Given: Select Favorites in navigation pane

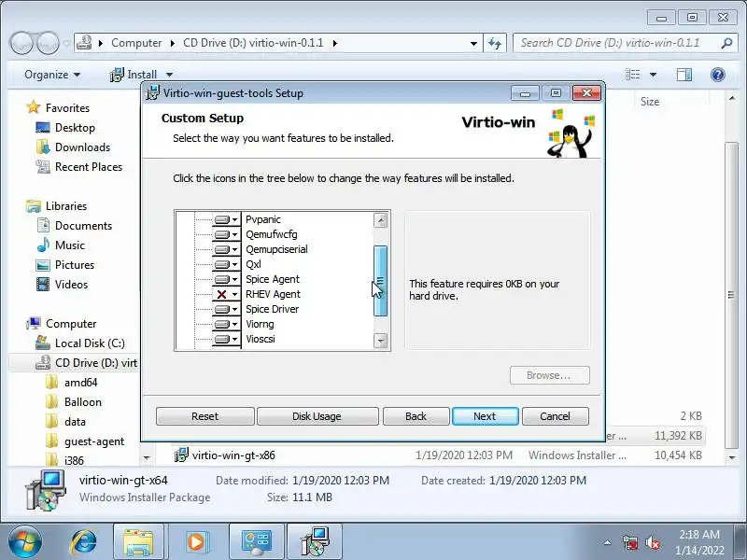Looking at the screenshot, I should [x=67, y=108].
